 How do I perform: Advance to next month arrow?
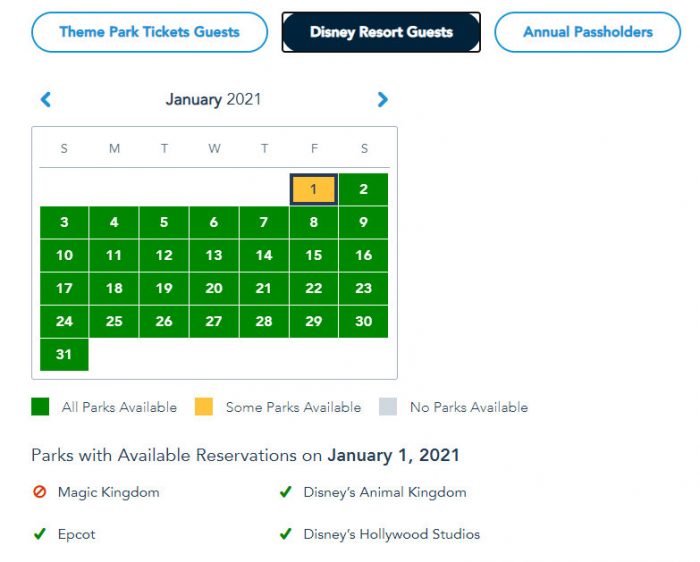click(382, 99)
